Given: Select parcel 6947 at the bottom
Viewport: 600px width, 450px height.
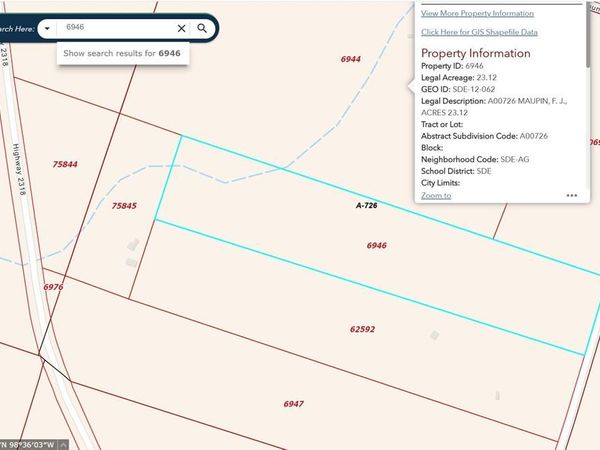Looking at the screenshot, I should click(x=293, y=404).
